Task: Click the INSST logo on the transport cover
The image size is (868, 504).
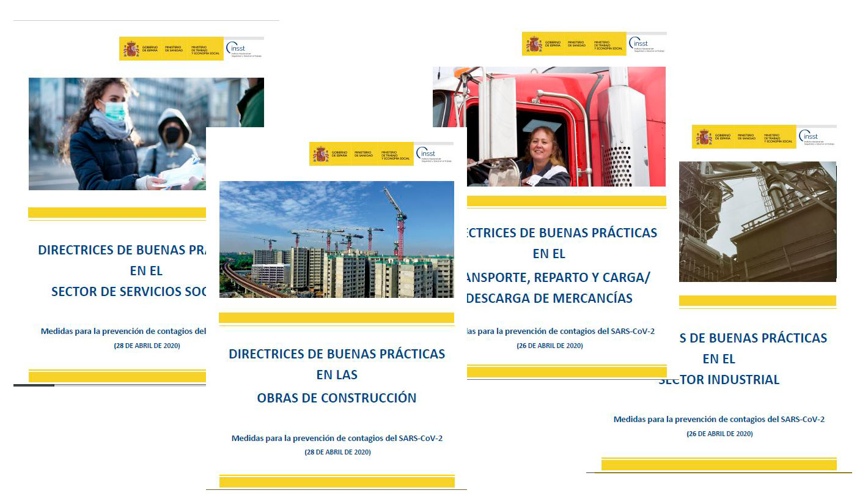Action: tap(647, 44)
